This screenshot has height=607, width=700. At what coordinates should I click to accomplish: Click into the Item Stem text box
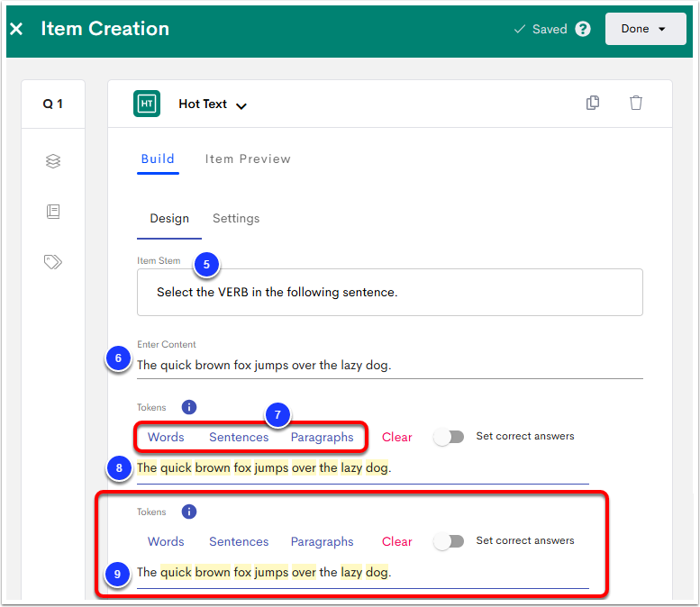390,293
